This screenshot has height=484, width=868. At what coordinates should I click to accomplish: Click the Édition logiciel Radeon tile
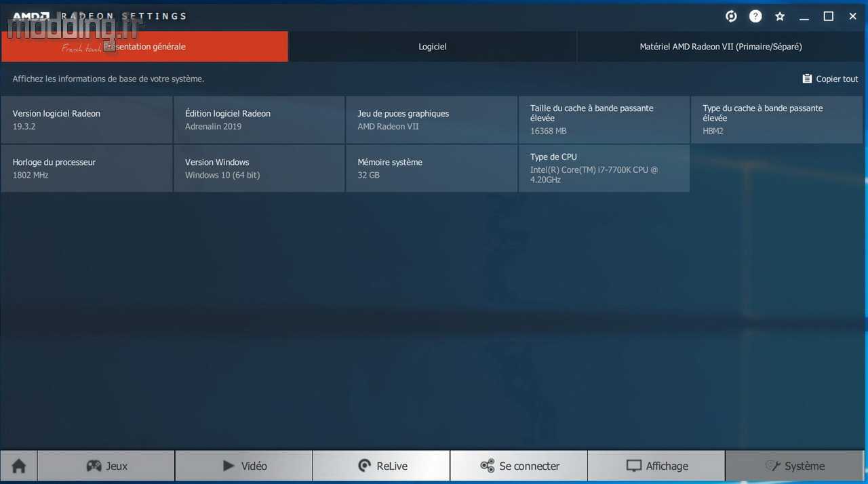coord(259,120)
